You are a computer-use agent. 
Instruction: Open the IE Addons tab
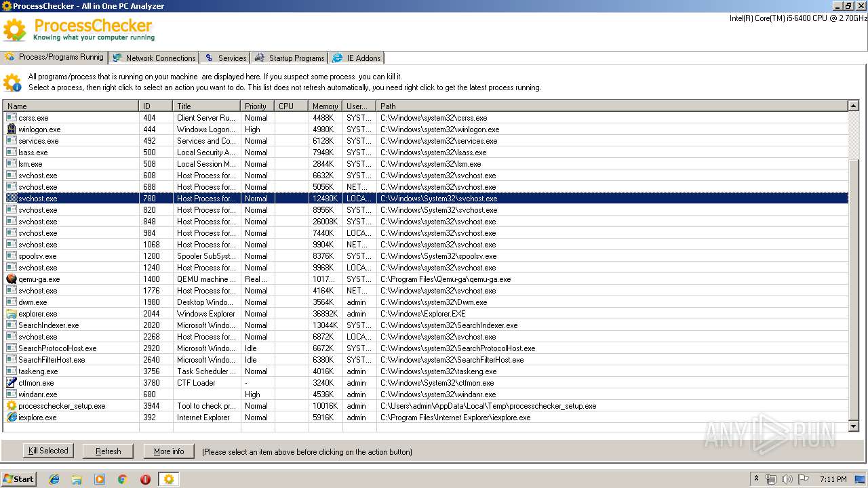pyautogui.click(x=357, y=58)
